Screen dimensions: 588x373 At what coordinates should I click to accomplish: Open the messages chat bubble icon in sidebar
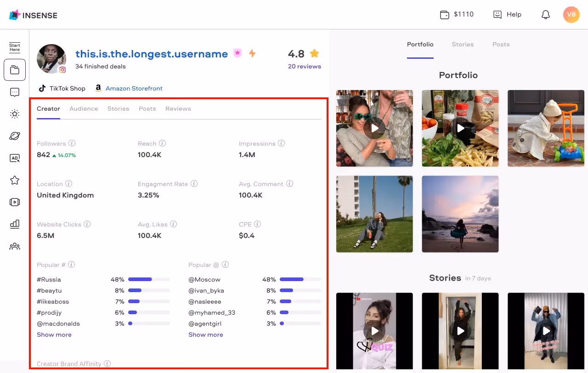[x=14, y=92]
